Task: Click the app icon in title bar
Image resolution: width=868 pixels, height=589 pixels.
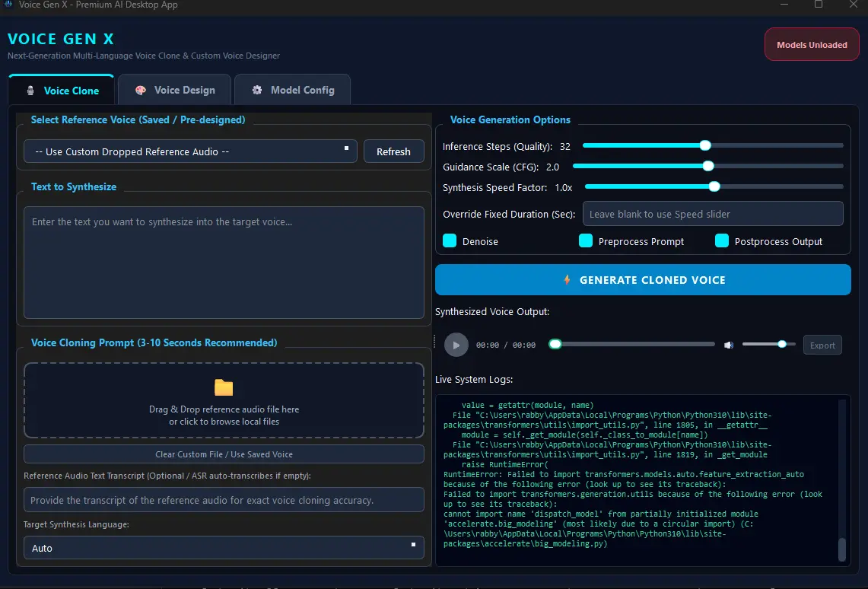Action: click(x=8, y=5)
